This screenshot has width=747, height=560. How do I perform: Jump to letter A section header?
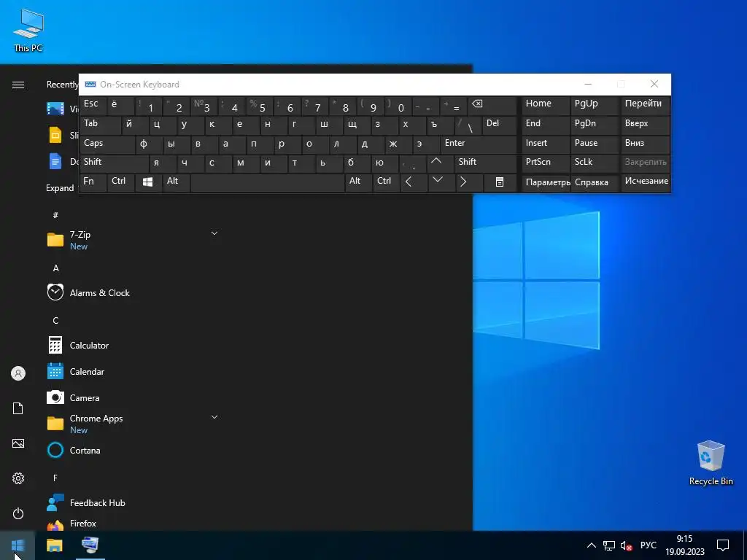coord(55,268)
